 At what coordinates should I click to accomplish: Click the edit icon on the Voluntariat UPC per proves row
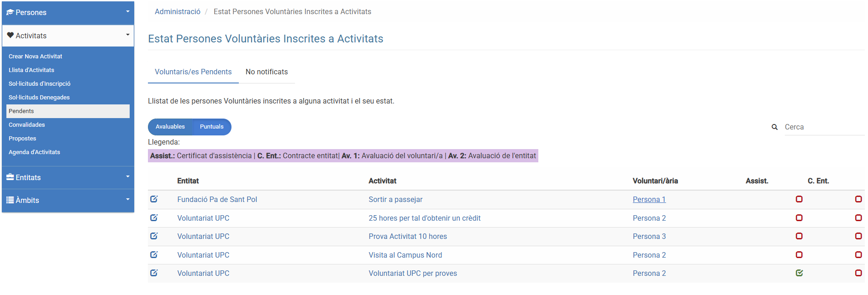(154, 273)
